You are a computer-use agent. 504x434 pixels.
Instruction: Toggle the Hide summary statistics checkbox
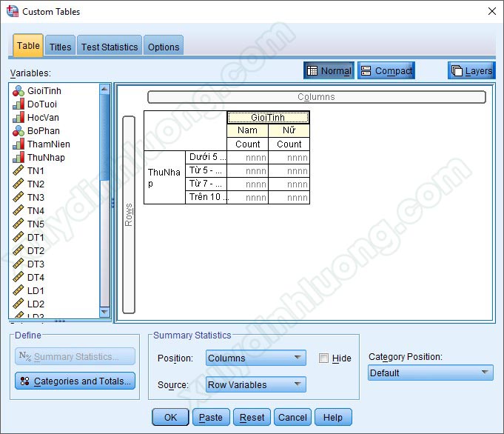(x=323, y=358)
